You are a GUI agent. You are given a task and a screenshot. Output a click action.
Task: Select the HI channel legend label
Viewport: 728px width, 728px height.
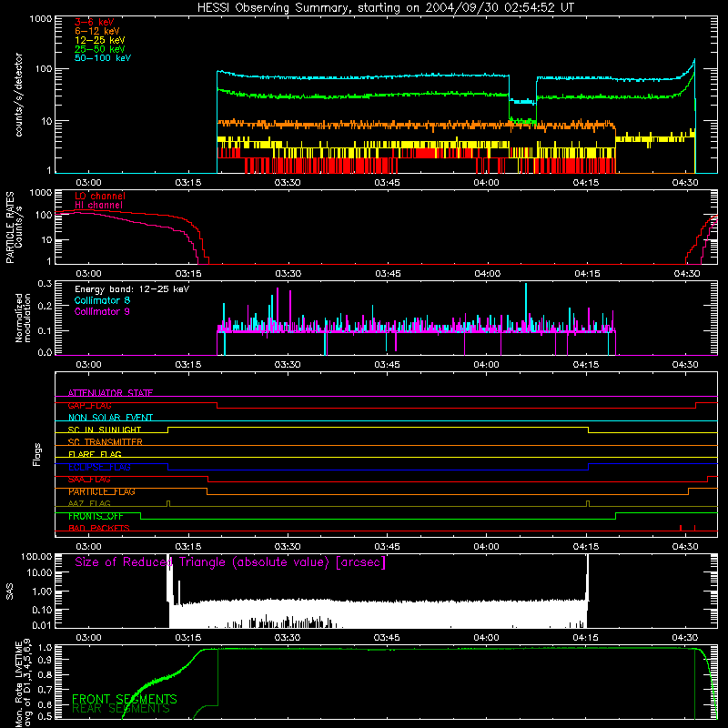pyautogui.click(x=98, y=206)
